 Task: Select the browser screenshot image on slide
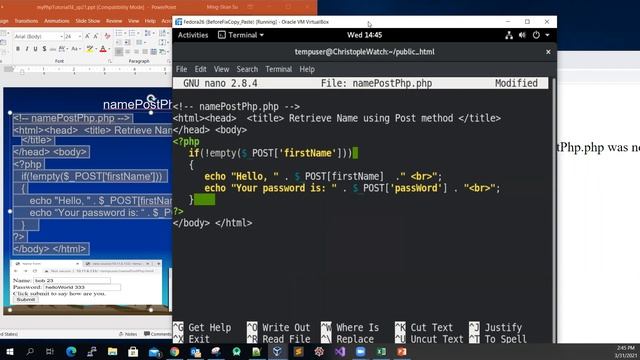(86, 282)
